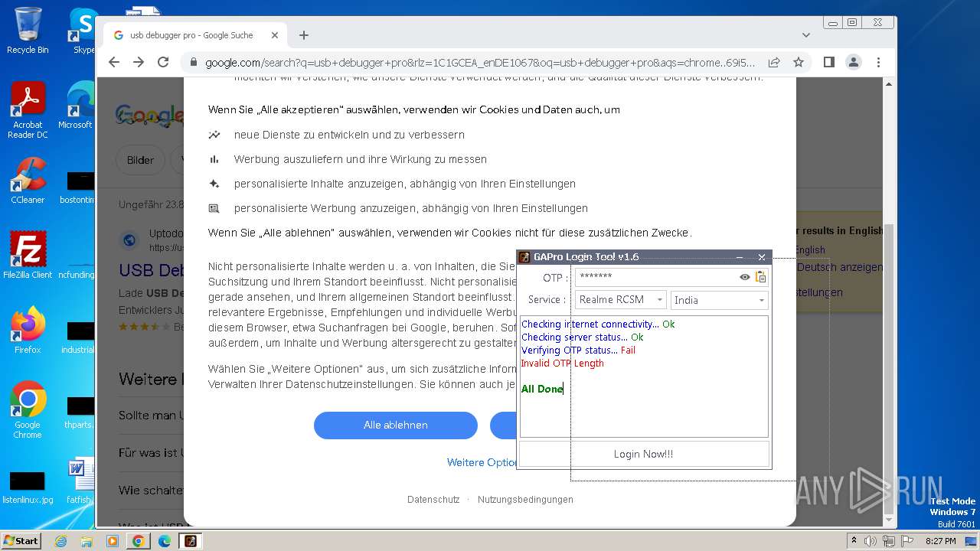Click 'All Done' text in log
Screen dimensions: 980x551
[x=542, y=389]
